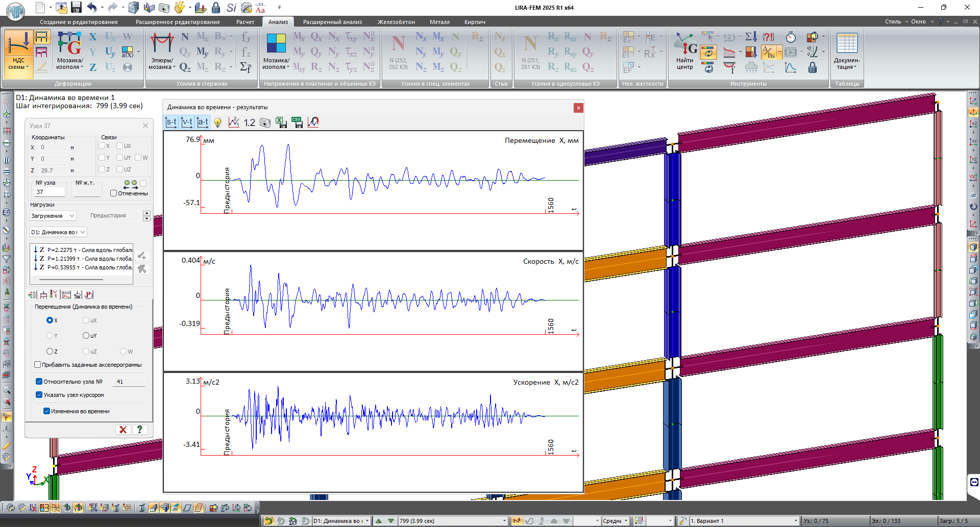This screenshot has height=527, width=980.
Task: Toggle the v-t velocity graph button
Action: [187, 122]
